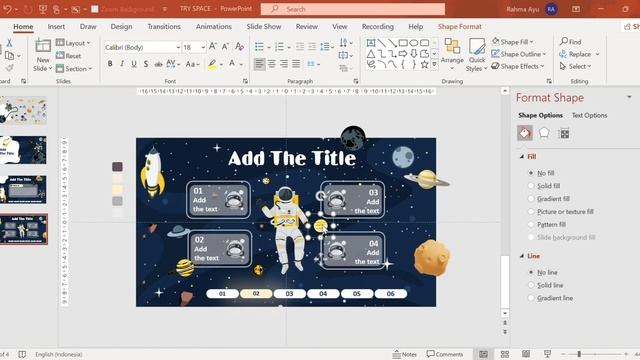The height and width of the screenshot is (360, 640).
Task: Enable text Shadow (S) button
Action: 146,64
